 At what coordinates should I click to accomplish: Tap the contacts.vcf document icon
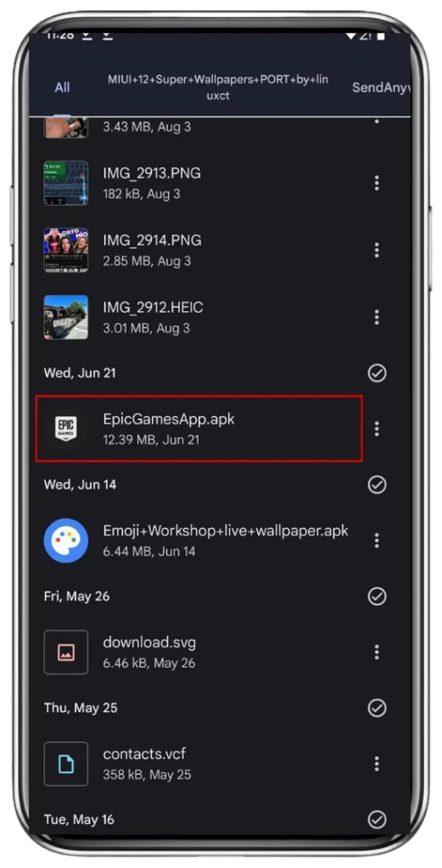tap(66, 764)
